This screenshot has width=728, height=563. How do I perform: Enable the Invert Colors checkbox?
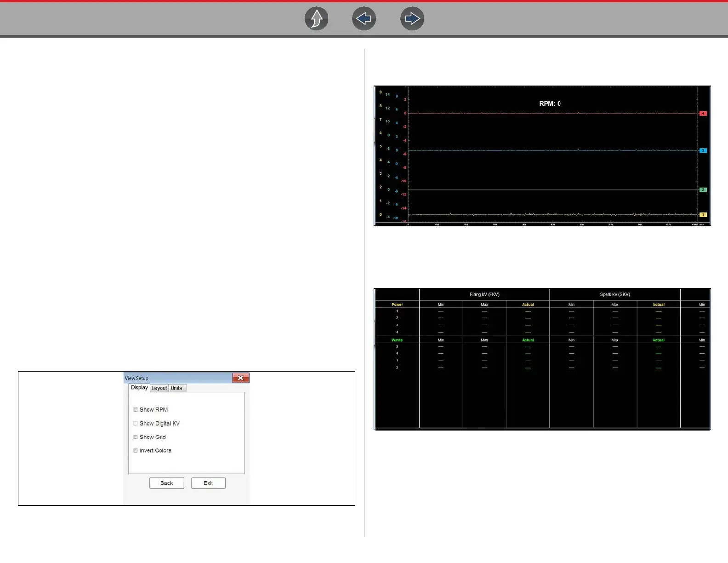[136, 451]
